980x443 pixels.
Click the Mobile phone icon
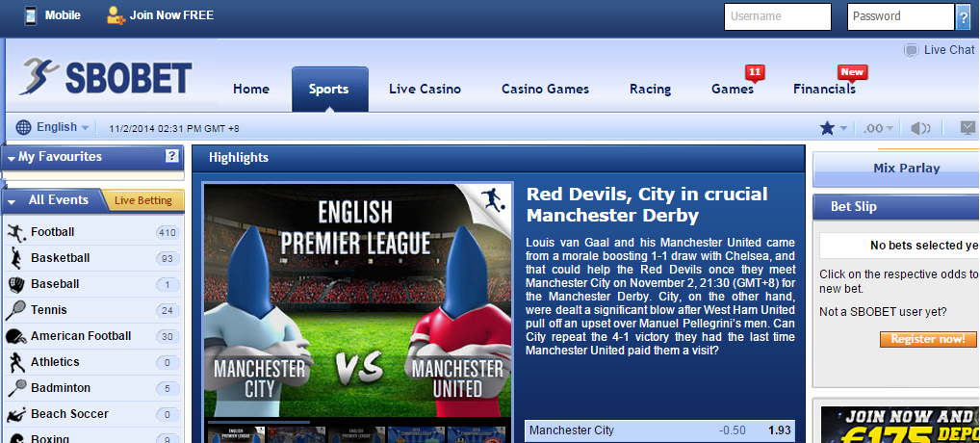pyautogui.click(x=30, y=15)
